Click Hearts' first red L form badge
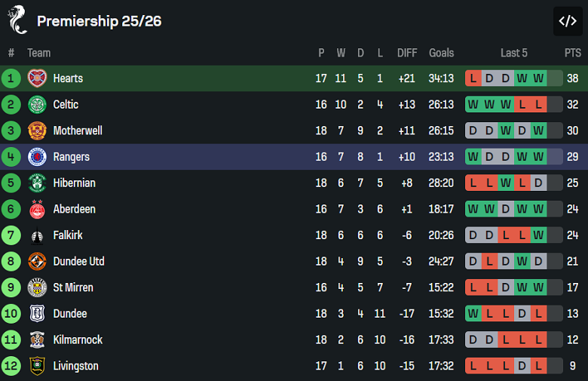 (x=473, y=78)
